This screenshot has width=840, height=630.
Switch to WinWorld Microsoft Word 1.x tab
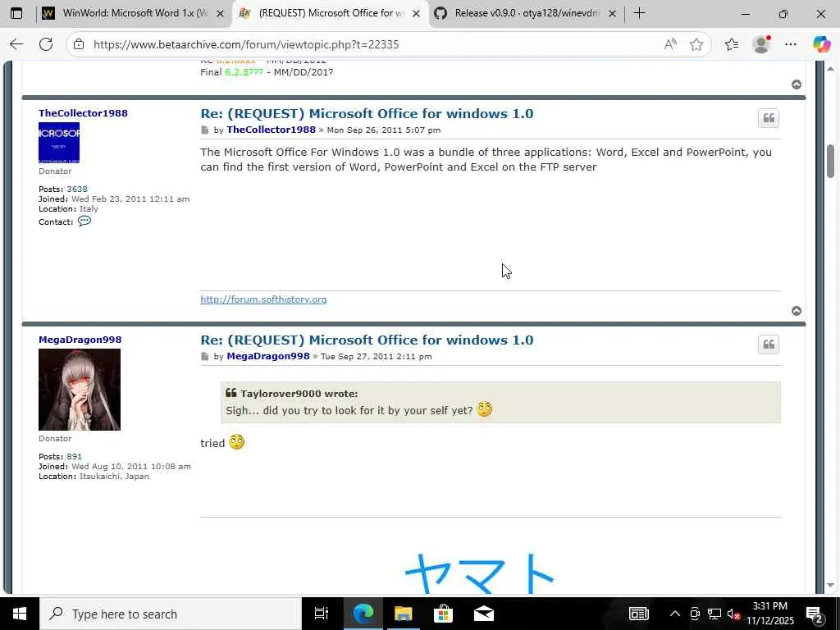134,13
